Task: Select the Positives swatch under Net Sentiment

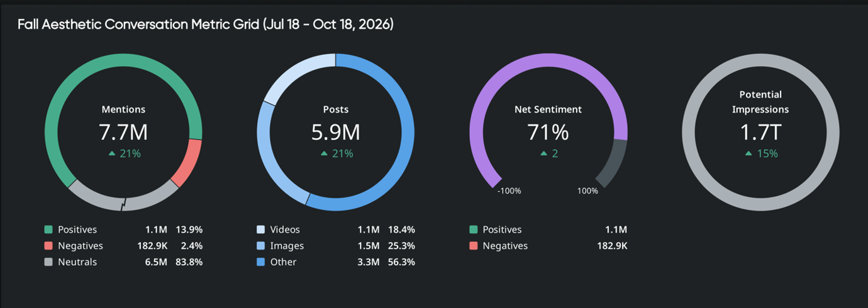Action: click(x=474, y=229)
